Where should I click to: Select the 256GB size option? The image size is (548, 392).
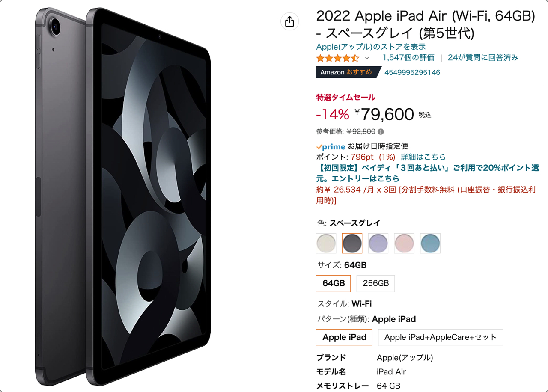[376, 283]
